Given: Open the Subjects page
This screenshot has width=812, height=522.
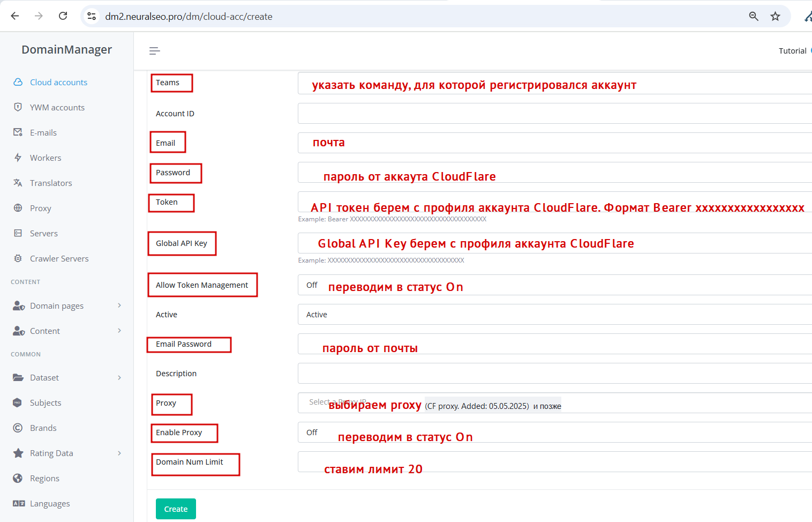Looking at the screenshot, I should tap(46, 402).
